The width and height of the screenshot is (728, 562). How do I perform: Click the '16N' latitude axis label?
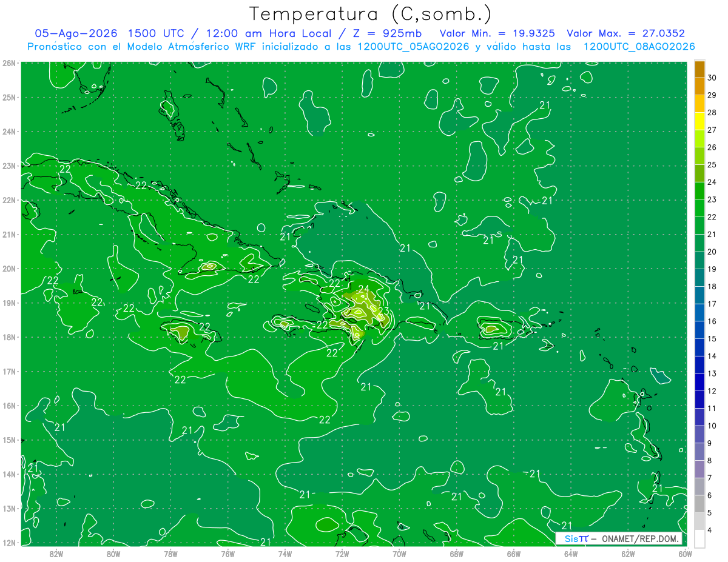9,406
